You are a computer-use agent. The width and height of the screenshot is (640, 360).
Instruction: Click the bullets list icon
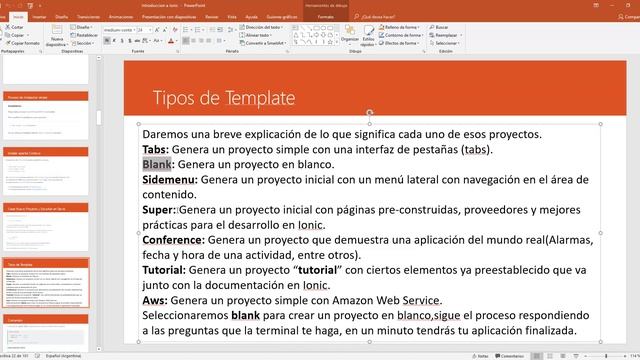[x=185, y=30]
